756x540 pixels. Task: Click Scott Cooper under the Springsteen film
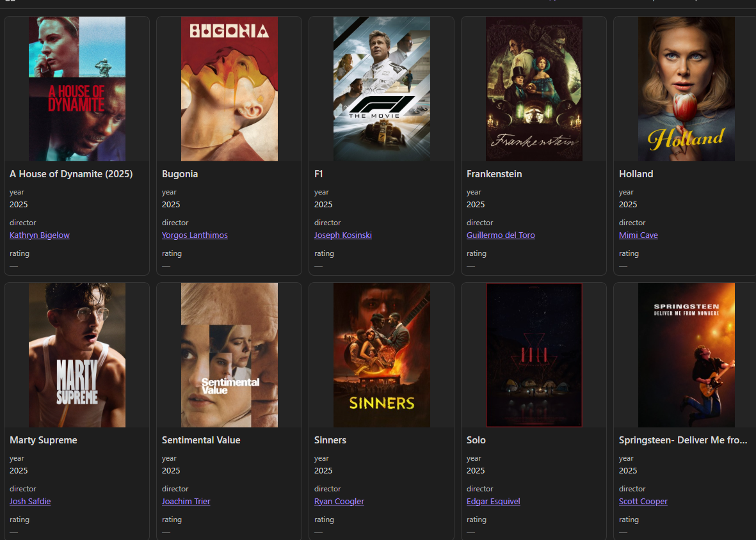click(643, 501)
